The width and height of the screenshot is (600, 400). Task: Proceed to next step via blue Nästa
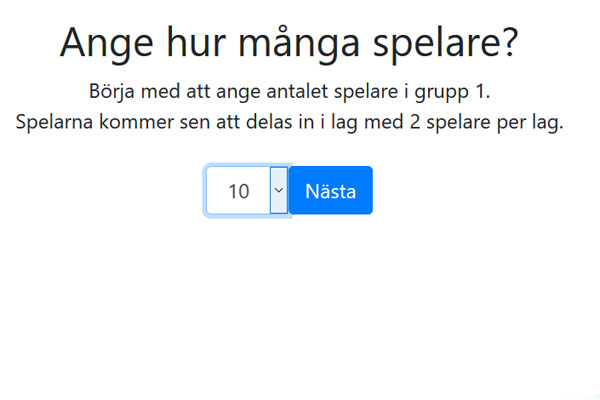(x=331, y=190)
